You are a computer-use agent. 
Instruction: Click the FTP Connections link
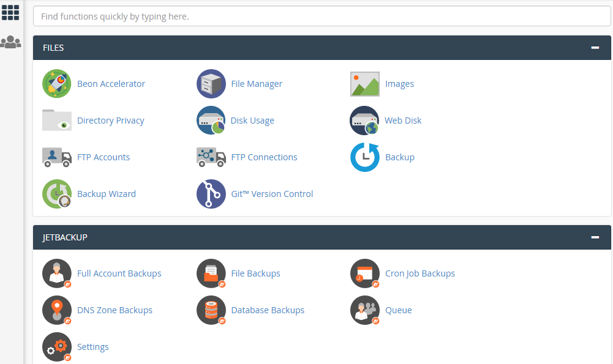click(x=264, y=157)
